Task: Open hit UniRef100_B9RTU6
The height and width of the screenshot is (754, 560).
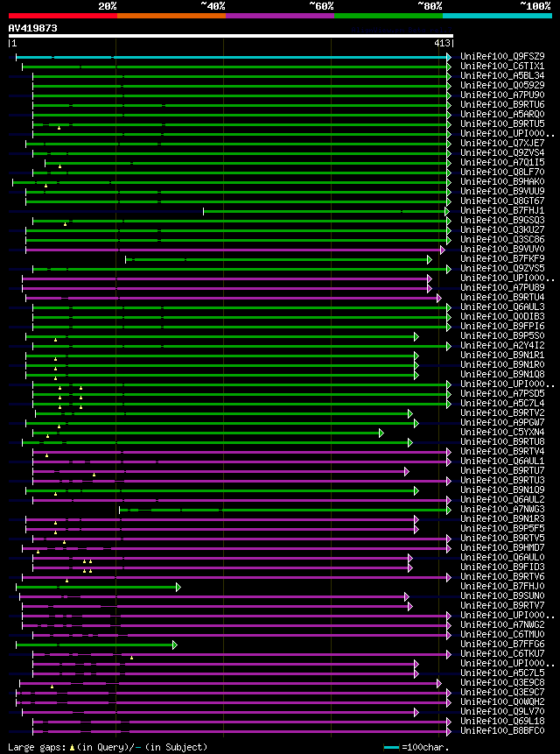Action: click(x=502, y=105)
